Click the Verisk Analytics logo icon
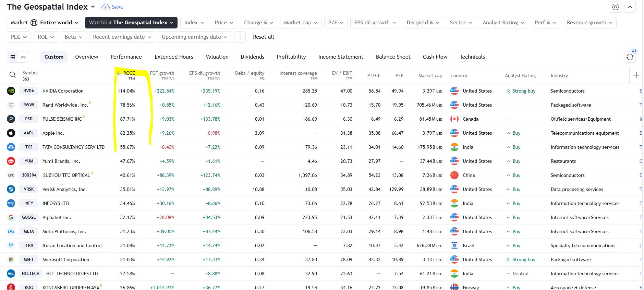 click(11, 189)
